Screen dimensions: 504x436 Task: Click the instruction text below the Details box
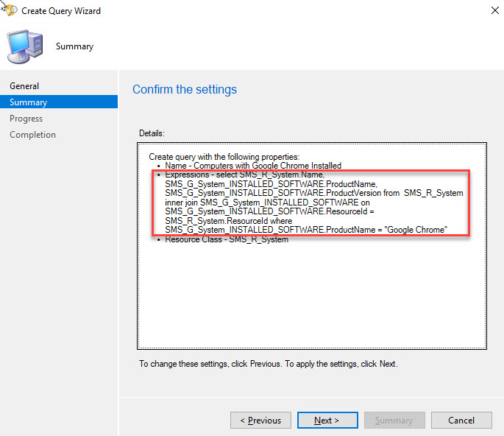268,364
